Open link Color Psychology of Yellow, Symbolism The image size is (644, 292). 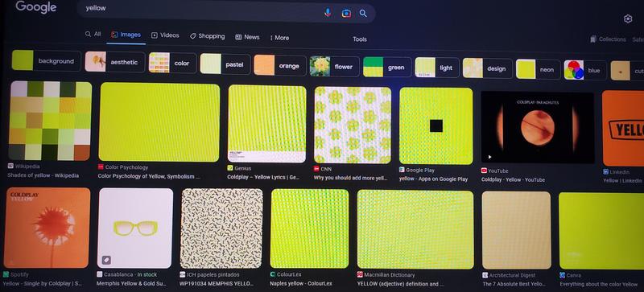(149, 176)
